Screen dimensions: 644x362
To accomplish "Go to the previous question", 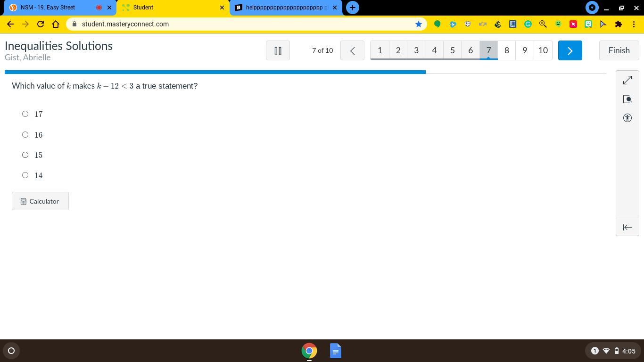I will tap(352, 50).
